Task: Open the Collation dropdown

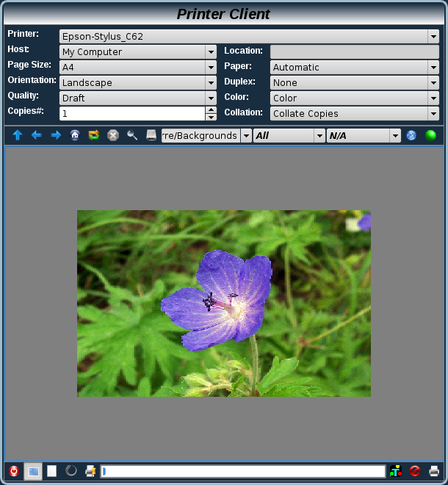Action: pyautogui.click(x=433, y=114)
